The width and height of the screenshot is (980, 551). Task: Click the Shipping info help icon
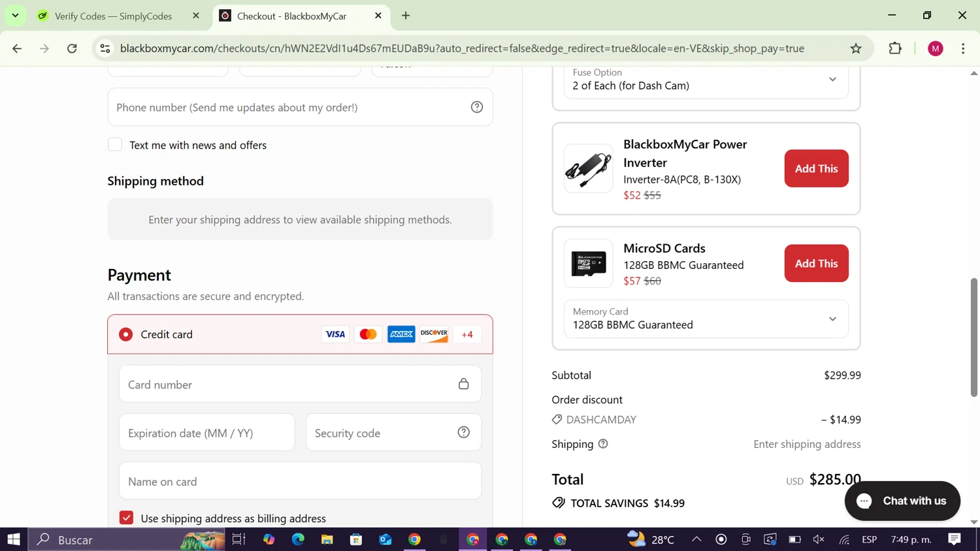[x=603, y=444]
